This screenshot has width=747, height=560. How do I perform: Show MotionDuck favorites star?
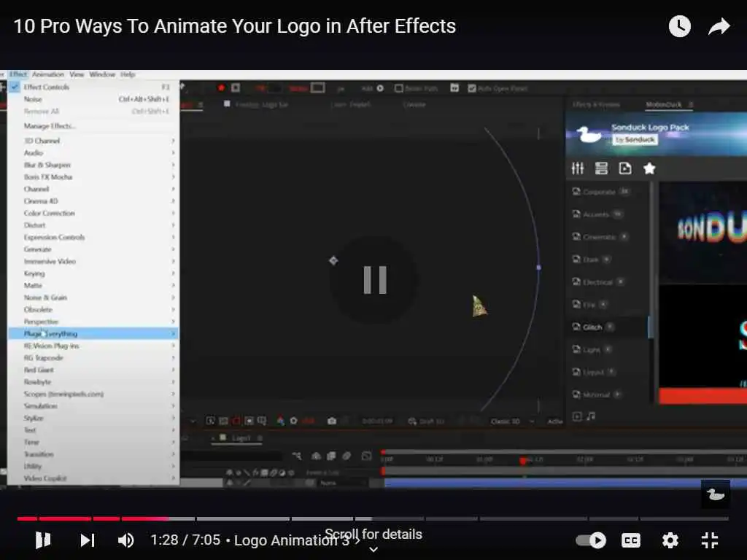tap(649, 168)
